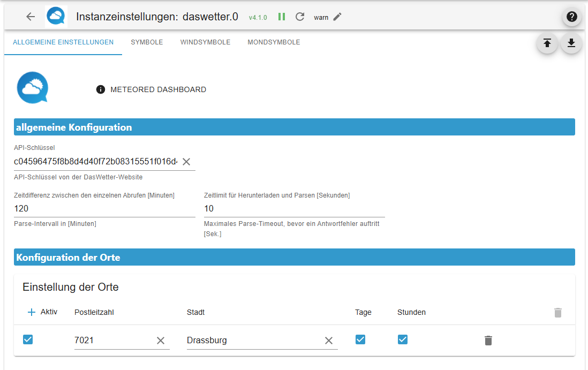Add a new location row with plus
This screenshot has width=588, height=370.
pyautogui.click(x=32, y=312)
